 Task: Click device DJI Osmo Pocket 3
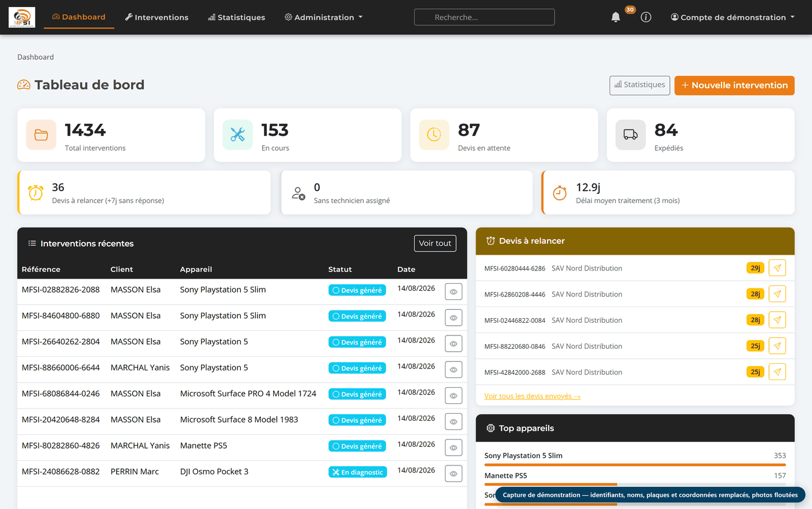pyautogui.click(x=214, y=472)
